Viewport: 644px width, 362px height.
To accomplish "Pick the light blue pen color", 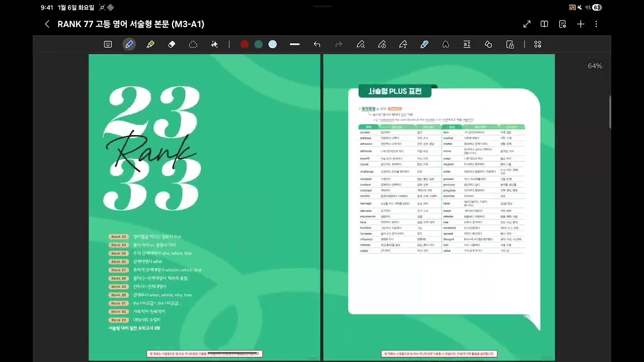I will click(x=273, y=44).
